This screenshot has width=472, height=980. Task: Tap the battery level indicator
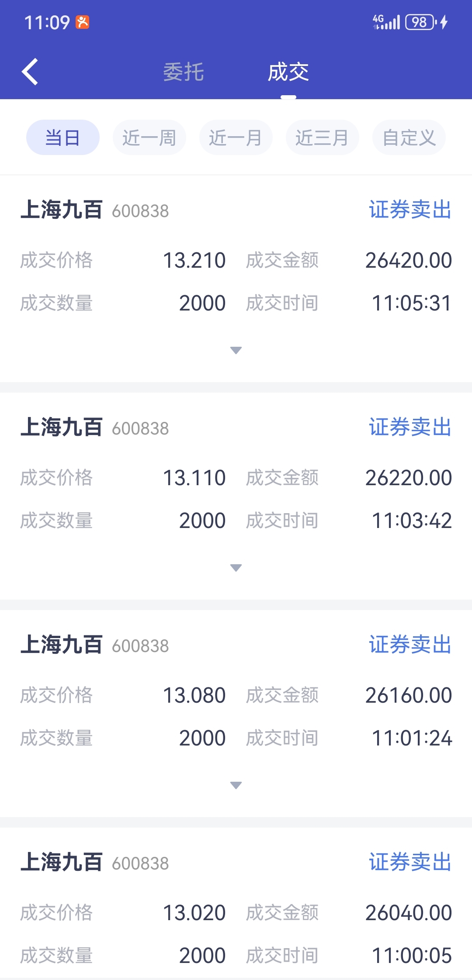click(x=420, y=22)
